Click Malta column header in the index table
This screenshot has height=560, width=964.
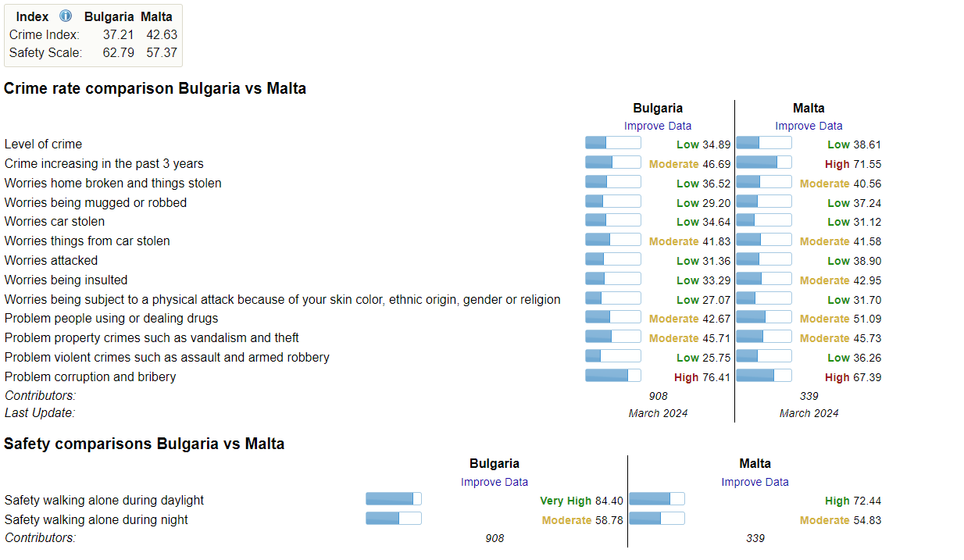[156, 16]
